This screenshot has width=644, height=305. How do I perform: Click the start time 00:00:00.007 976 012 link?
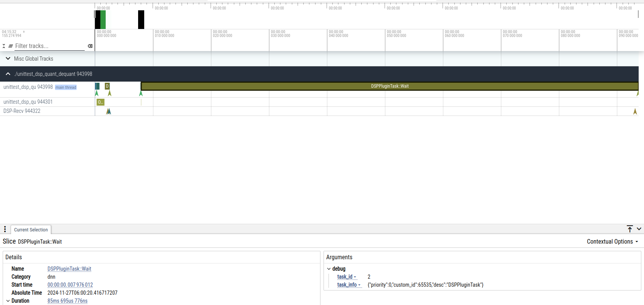pos(70,285)
